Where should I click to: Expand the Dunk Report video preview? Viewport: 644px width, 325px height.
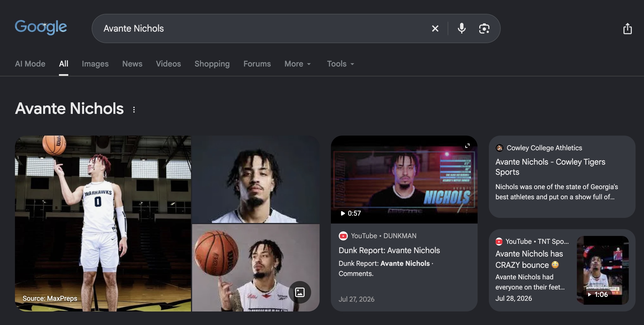[x=467, y=146]
